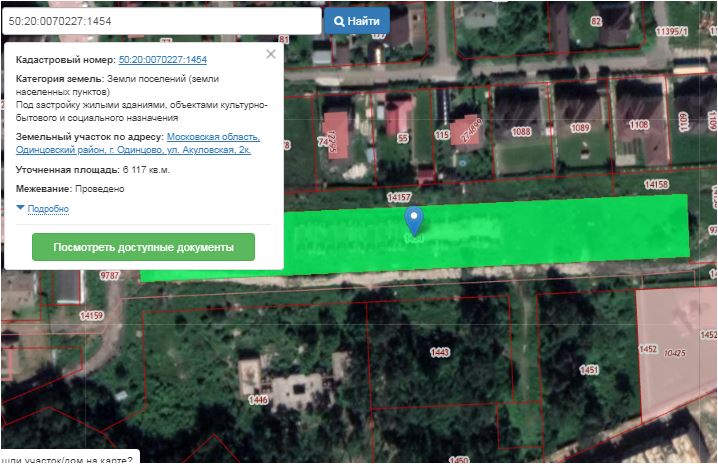
Task: Click the magnifier icon in Найти button
Action: pos(340,21)
